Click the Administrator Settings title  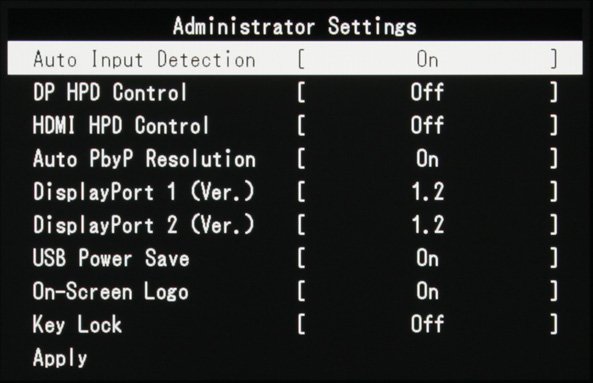click(x=295, y=27)
